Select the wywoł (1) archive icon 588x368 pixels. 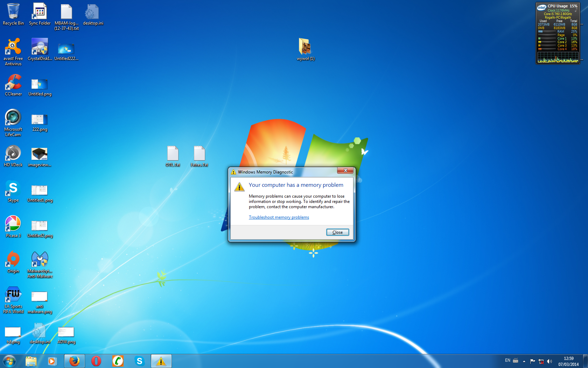point(306,49)
